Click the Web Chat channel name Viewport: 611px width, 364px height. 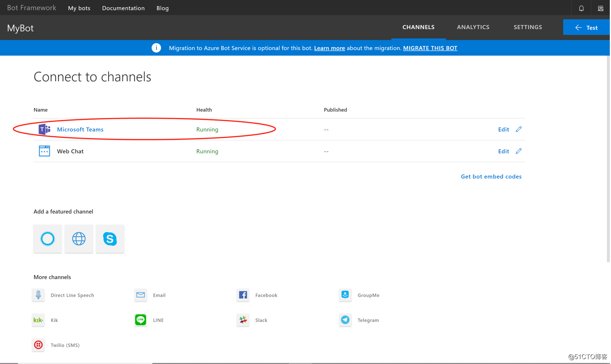[70, 152]
